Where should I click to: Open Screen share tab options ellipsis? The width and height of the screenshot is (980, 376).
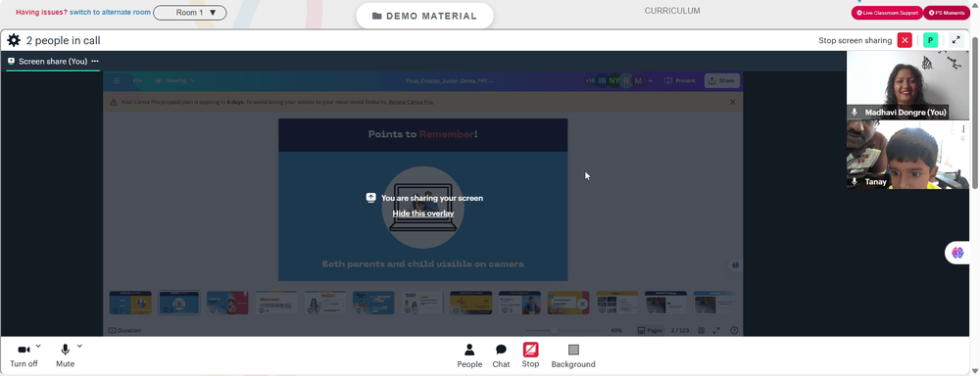click(x=95, y=62)
